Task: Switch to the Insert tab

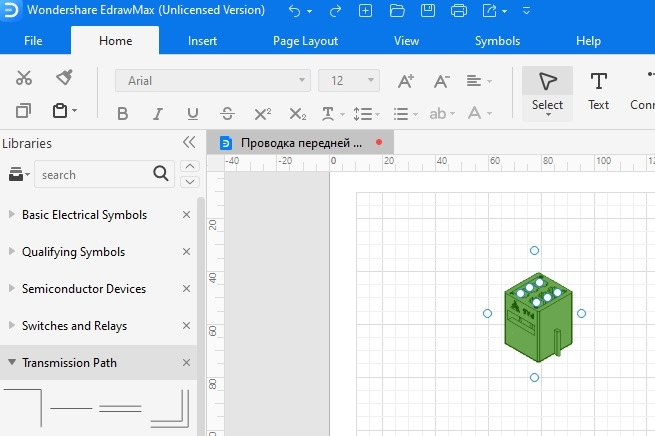Action: pos(202,41)
